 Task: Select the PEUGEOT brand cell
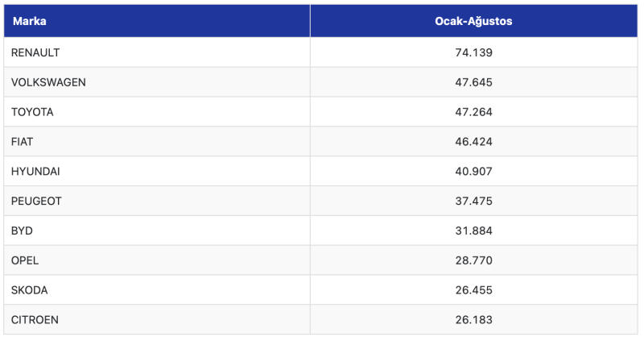(x=157, y=201)
